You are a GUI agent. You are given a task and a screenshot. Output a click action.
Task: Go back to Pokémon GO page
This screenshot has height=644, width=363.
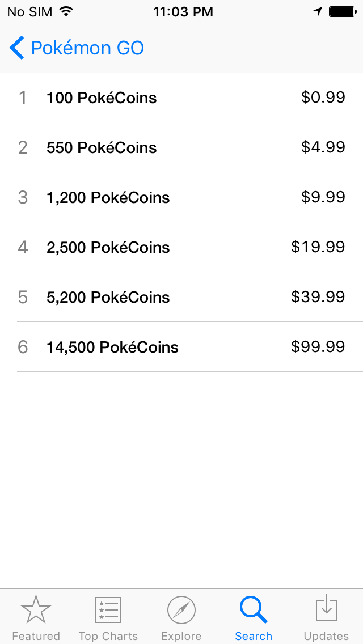77,48
